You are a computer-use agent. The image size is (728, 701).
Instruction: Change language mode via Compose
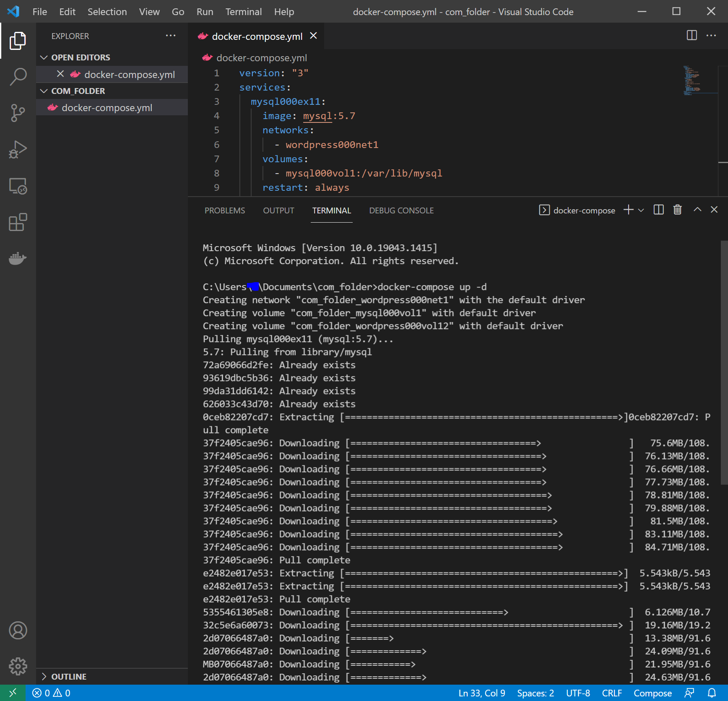click(652, 693)
